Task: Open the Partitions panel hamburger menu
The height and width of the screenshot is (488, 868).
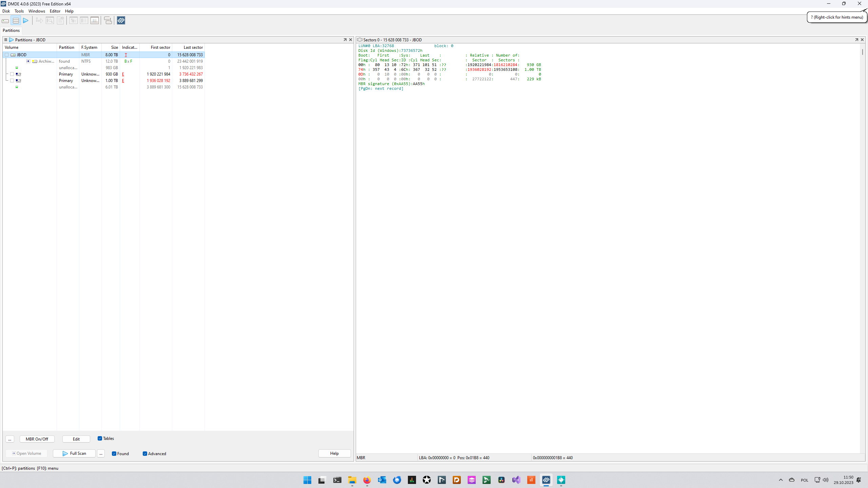Action: pyautogui.click(x=6, y=40)
